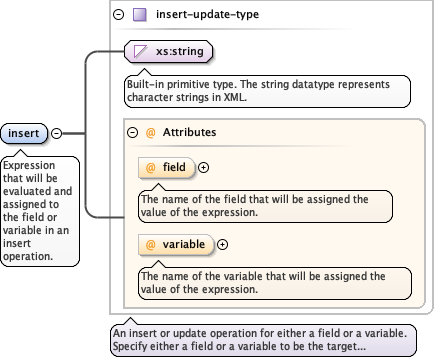Viewport: 435px width, 360px height.
Task: Expand the variable attribute
Action: [x=222, y=245]
